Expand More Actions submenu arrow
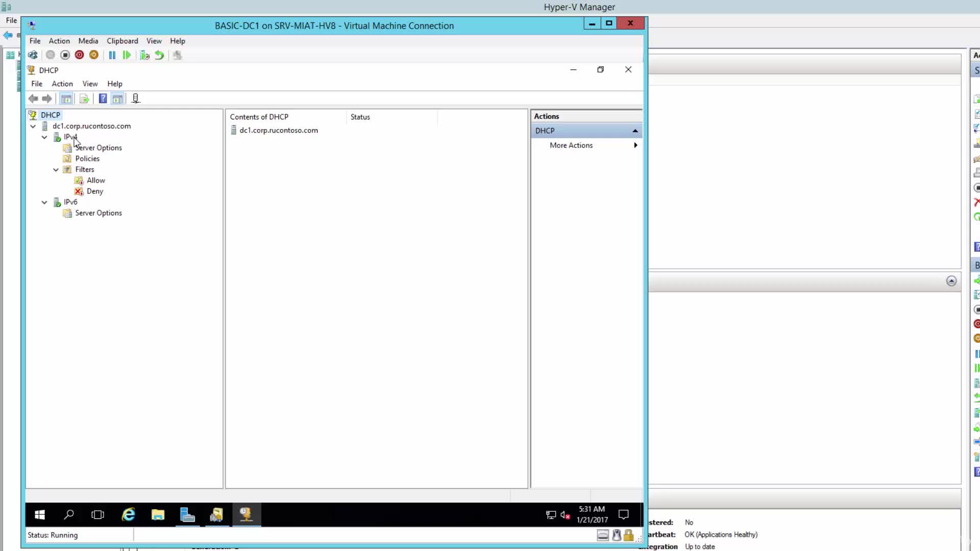Image resolution: width=980 pixels, height=551 pixels. click(x=635, y=145)
